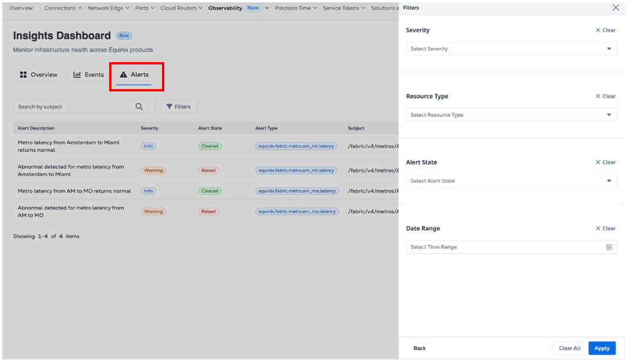Expand the Connections menu
The width and height of the screenshot is (629, 364).
(x=63, y=8)
